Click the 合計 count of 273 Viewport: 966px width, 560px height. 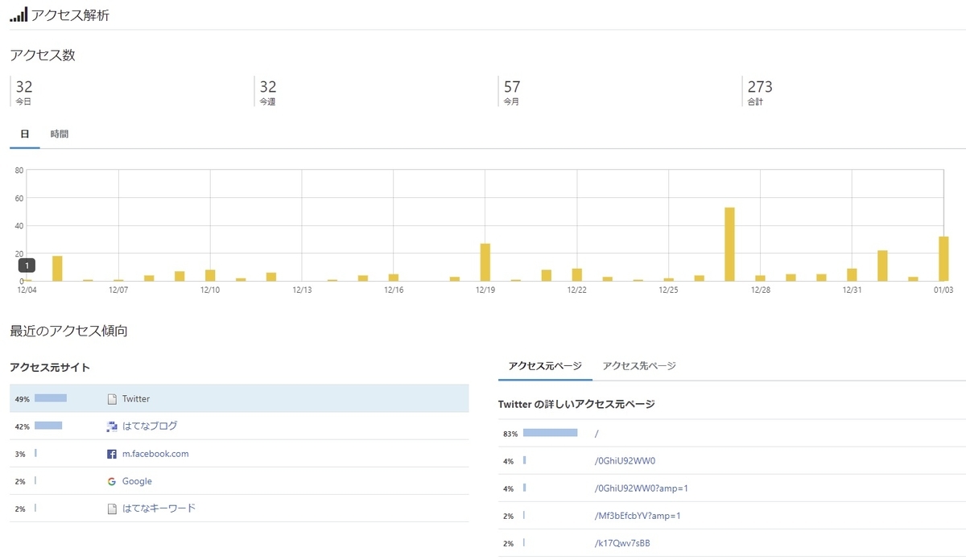[x=760, y=87]
